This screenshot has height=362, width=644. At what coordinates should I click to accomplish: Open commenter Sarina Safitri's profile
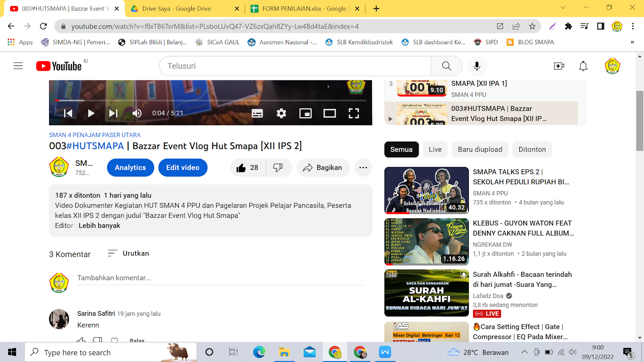tap(96, 313)
